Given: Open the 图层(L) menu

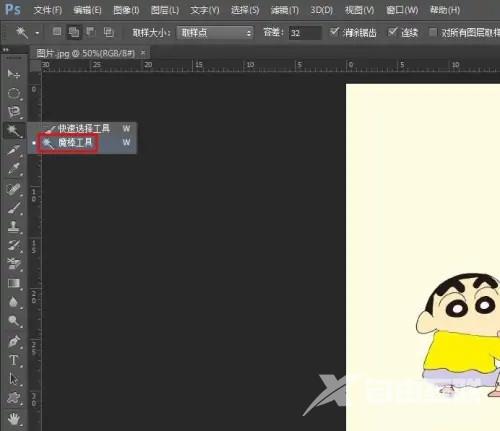Looking at the screenshot, I should [165, 10].
